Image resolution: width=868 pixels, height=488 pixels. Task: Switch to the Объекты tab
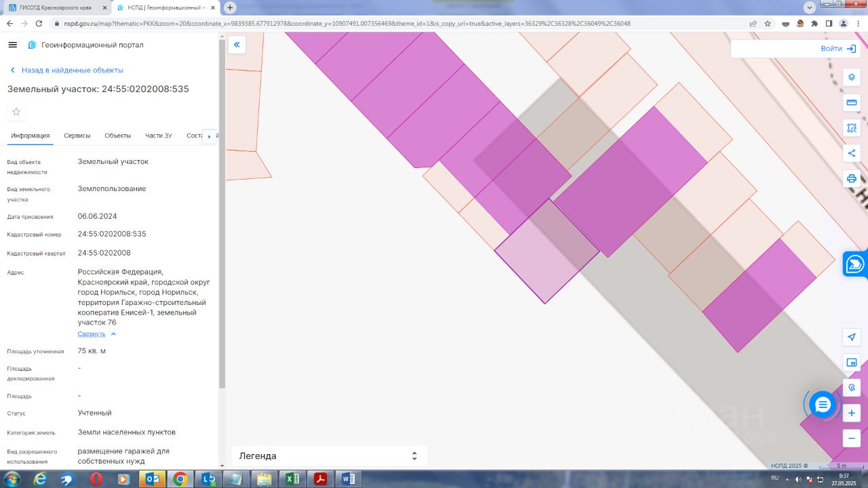coord(117,136)
